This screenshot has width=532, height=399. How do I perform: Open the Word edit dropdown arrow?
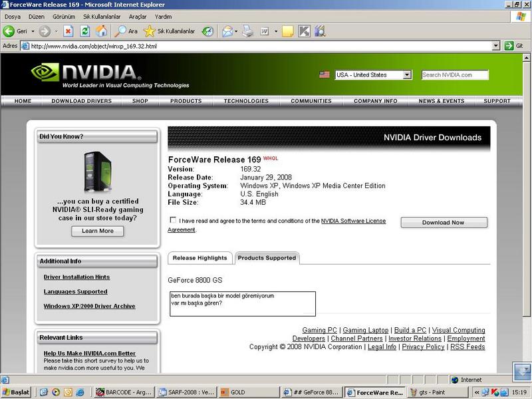click(x=276, y=31)
